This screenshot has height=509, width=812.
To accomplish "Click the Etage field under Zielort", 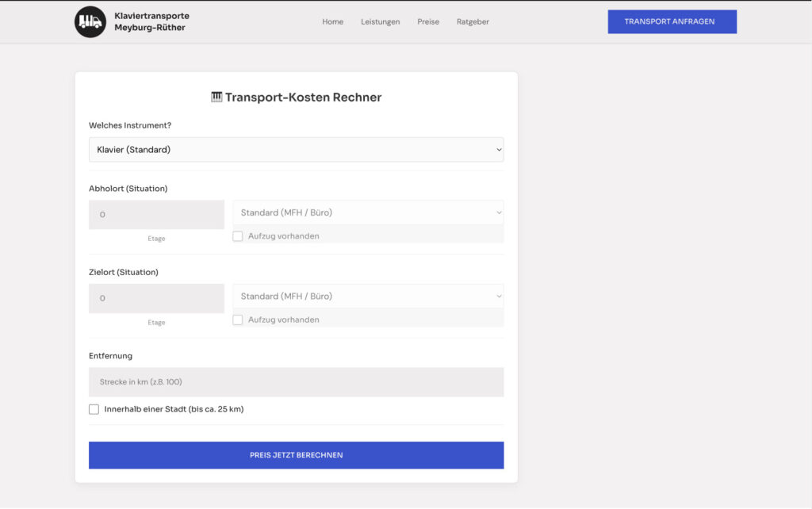I will pos(156,298).
